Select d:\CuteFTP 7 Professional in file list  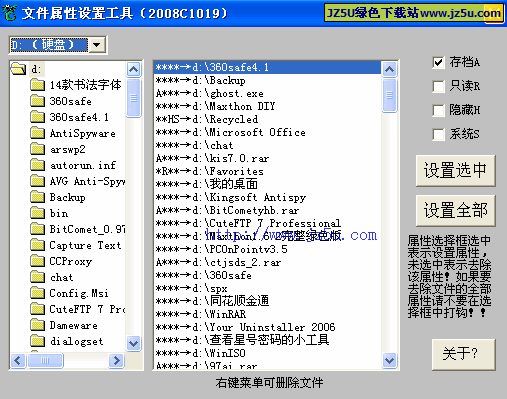click(267, 223)
